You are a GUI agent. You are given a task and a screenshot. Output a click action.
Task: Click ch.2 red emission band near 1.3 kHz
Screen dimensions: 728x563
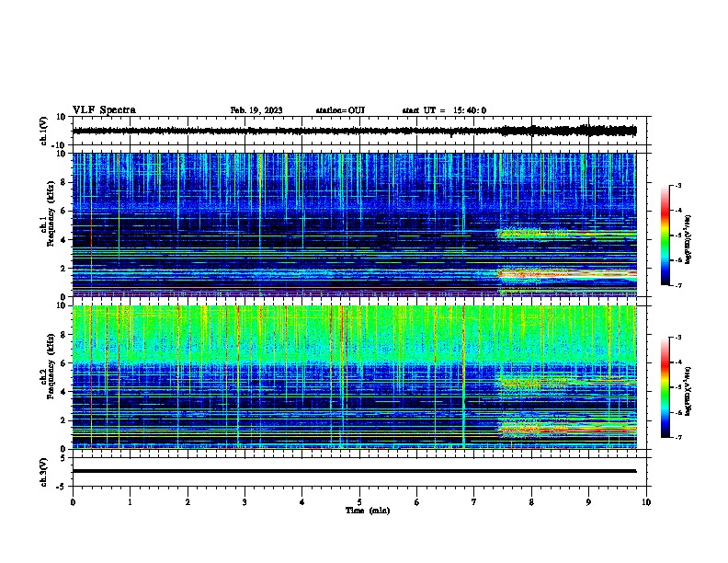(x=566, y=431)
